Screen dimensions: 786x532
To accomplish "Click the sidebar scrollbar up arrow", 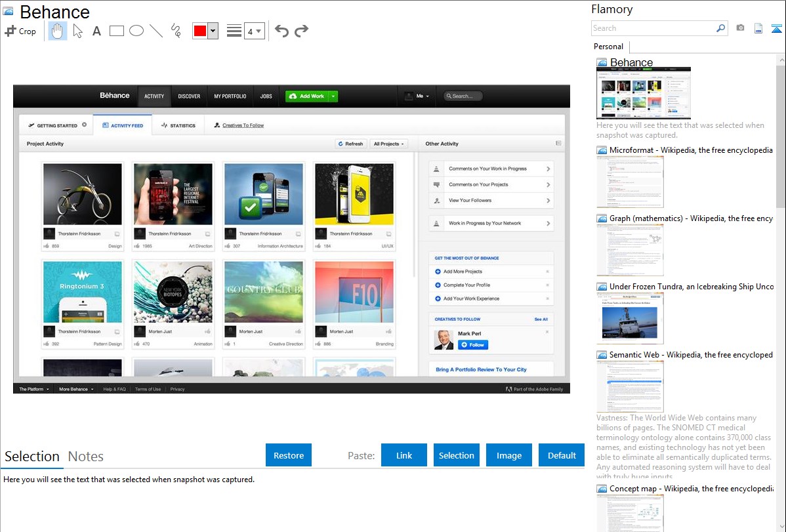I will pyautogui.click(x=781, y=60).
